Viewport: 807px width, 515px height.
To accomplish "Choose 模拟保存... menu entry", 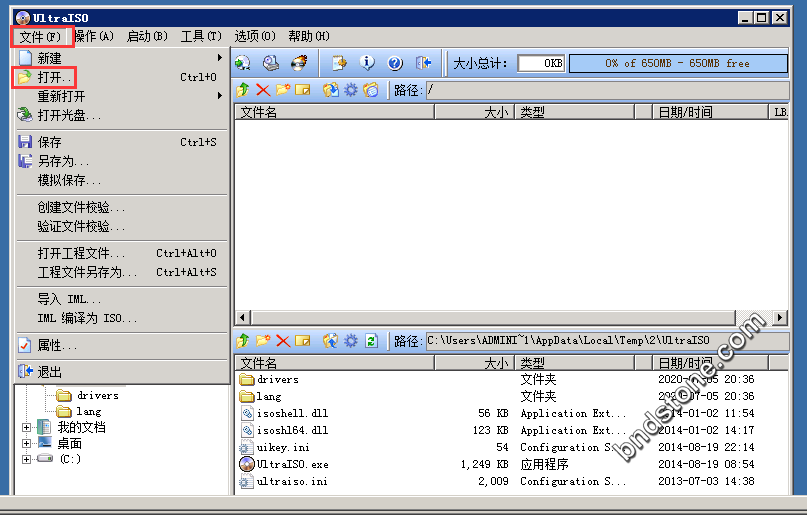I will coord(121,180).
